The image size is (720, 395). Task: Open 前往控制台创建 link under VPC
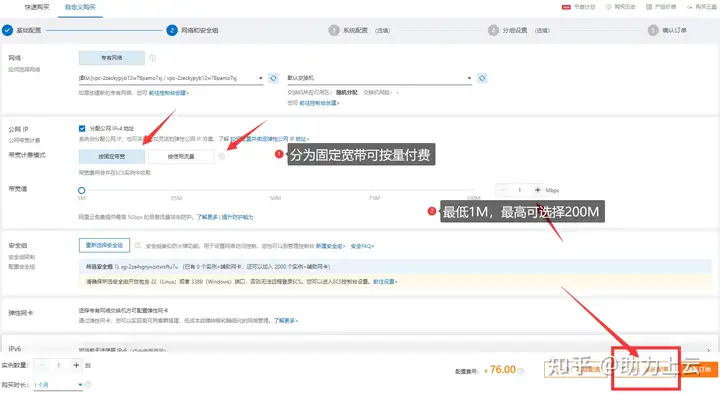[x=169, y=93]
